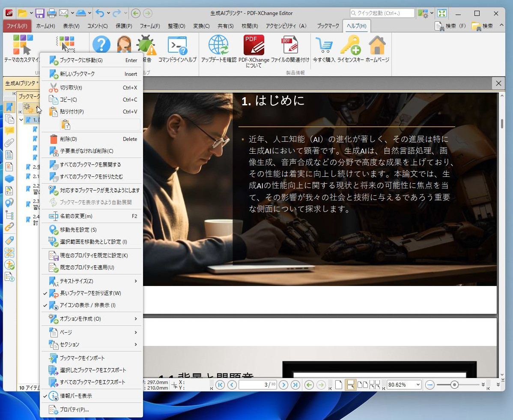
Task: Collapse the 1. bookmark tree node
Action: (x=21, y=120)
